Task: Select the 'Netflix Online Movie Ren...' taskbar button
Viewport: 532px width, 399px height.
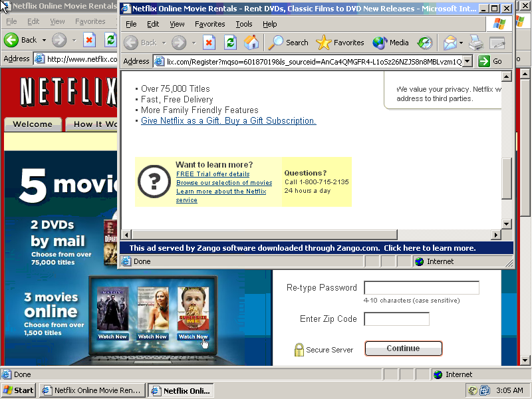Action: (x=92, y=390)
